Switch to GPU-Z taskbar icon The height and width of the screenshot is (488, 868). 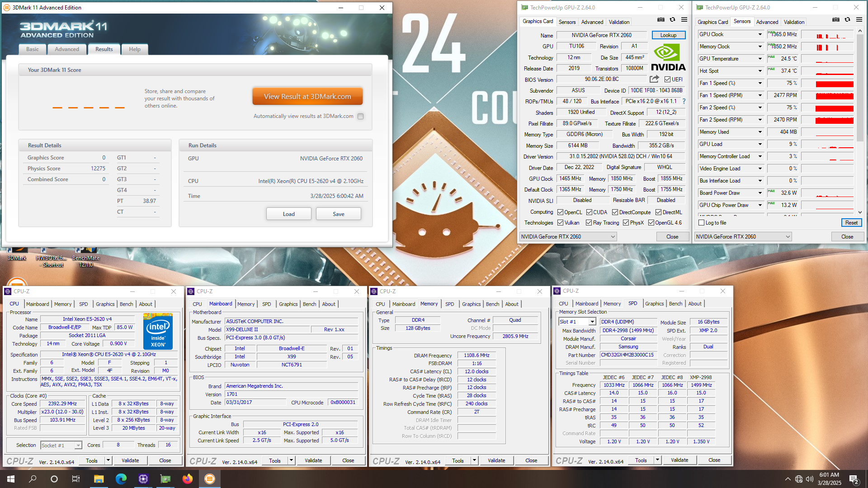[165, 479]
